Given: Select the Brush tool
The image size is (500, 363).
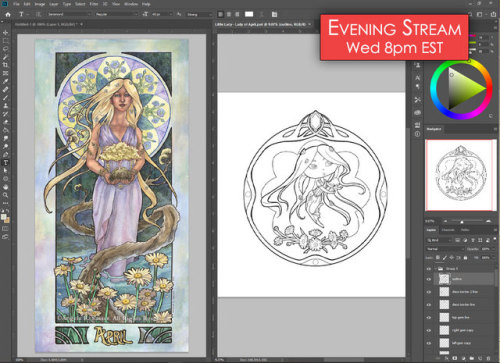Looking at the screenshot, I should pyautogui.click(x=5, y=97).
